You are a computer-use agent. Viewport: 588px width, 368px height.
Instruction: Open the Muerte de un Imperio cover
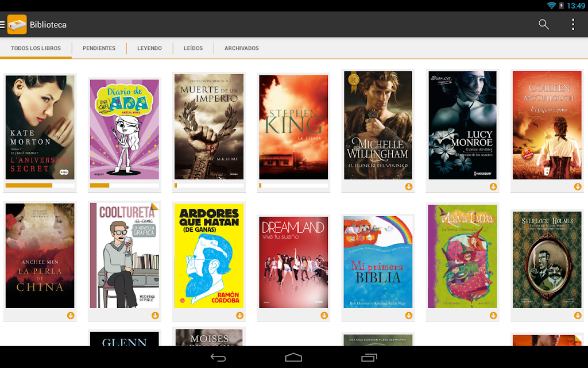209,126
